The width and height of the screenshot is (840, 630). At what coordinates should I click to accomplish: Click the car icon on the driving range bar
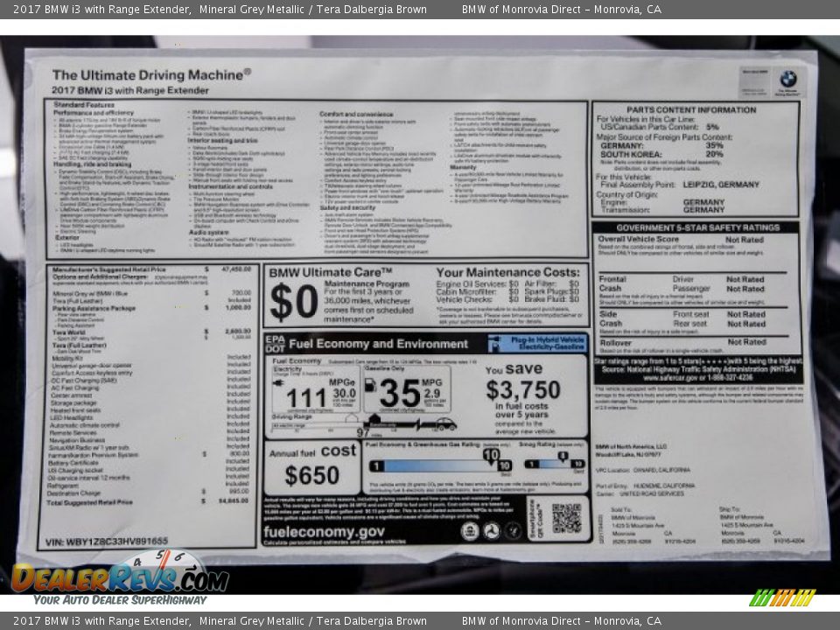445,424
